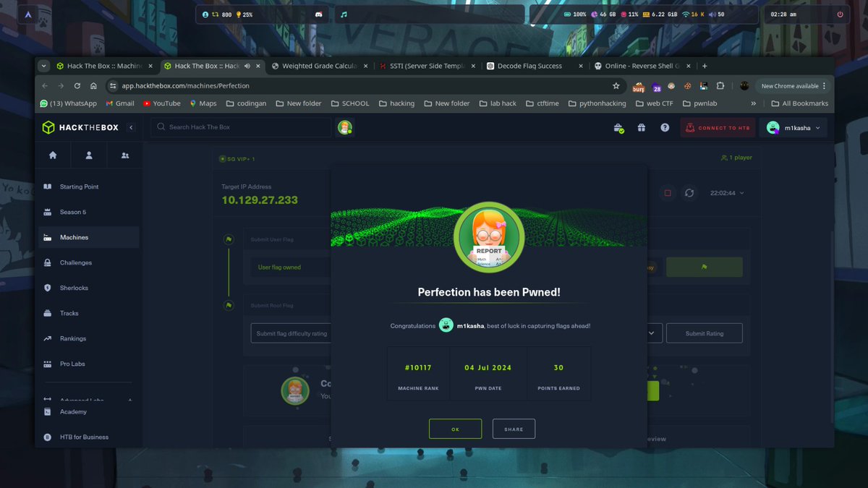Click the Target IP Address 10.129.27.233
Viewport: 868px width, 488px height.
coord(259,200)
